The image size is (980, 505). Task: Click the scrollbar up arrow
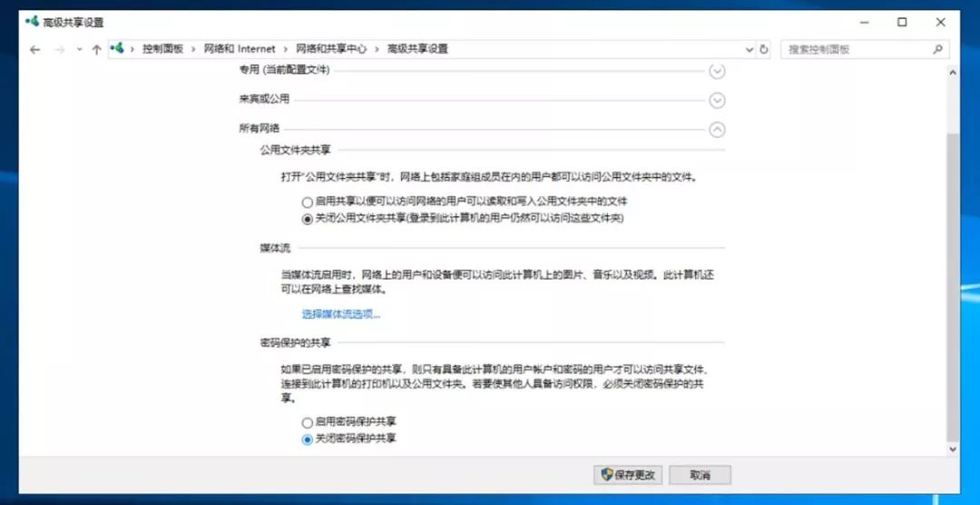(x=953, y=73)
